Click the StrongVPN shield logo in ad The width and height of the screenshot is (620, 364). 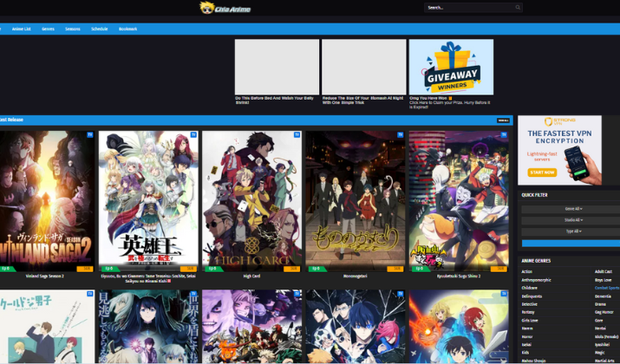point(548,121)
